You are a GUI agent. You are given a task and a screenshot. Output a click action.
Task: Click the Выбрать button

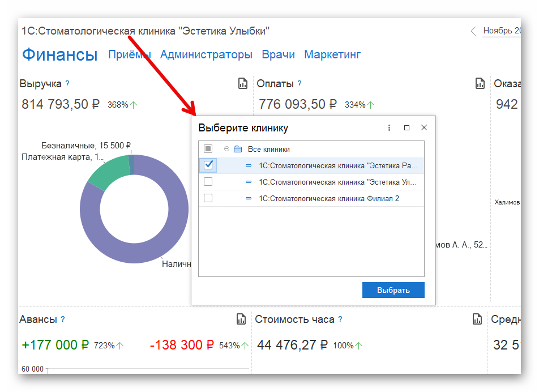393,290
